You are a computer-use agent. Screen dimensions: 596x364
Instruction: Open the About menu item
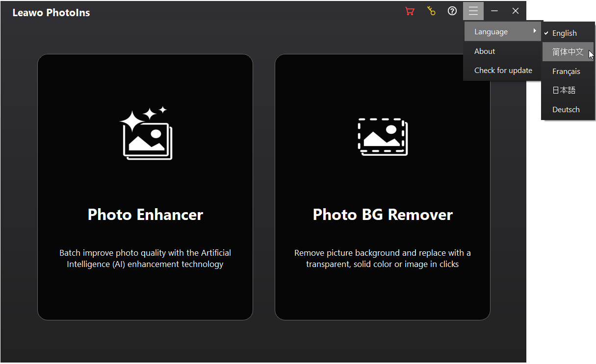tap(485, 51)
